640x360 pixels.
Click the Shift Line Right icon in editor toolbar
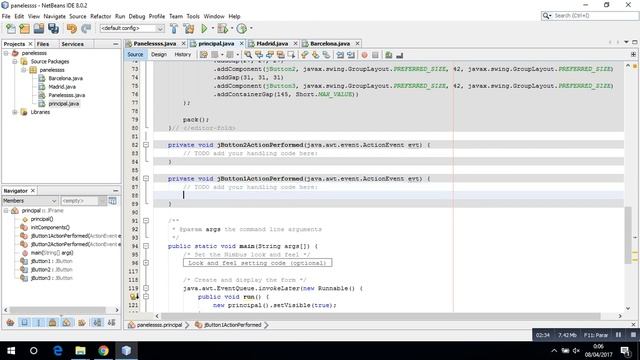[x=351, y=55]
